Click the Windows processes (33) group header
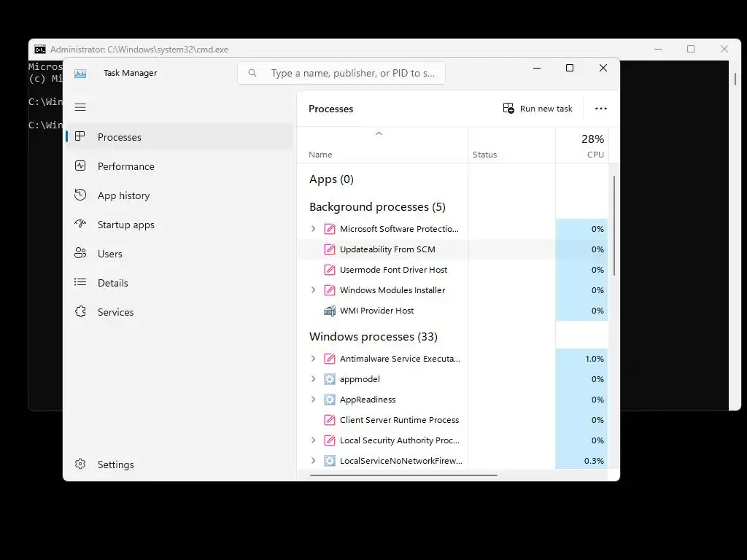Screen dimensions: 747x560 [x=373, y=337]
